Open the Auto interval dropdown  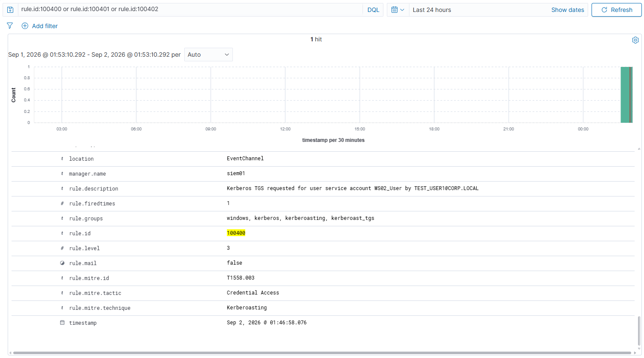(209, 55)
